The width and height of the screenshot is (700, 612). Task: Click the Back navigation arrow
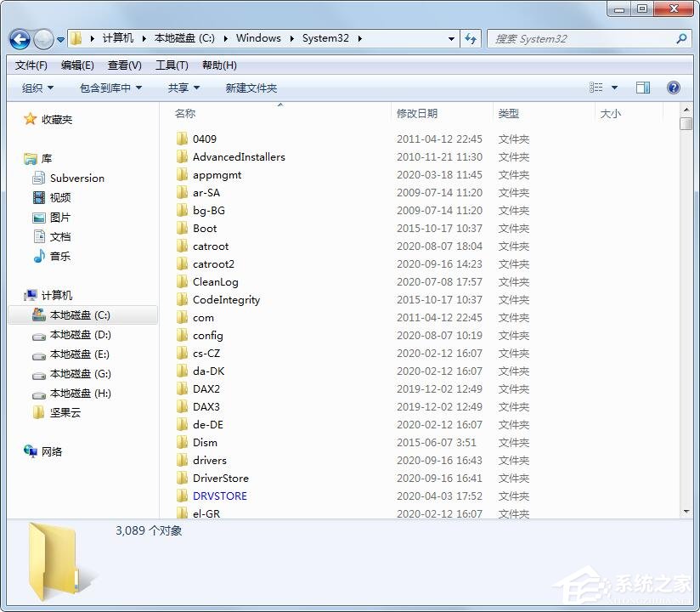[x=19, y=39]
